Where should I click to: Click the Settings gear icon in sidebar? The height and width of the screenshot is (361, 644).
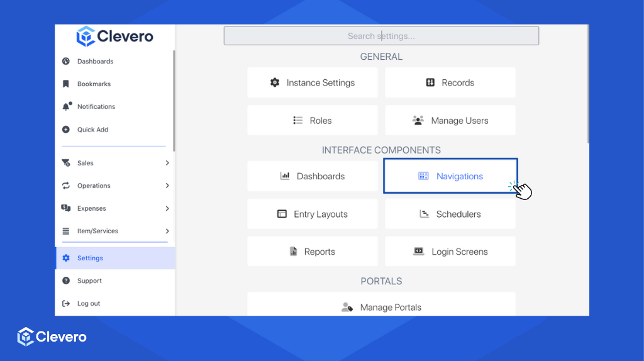[65, 258]
